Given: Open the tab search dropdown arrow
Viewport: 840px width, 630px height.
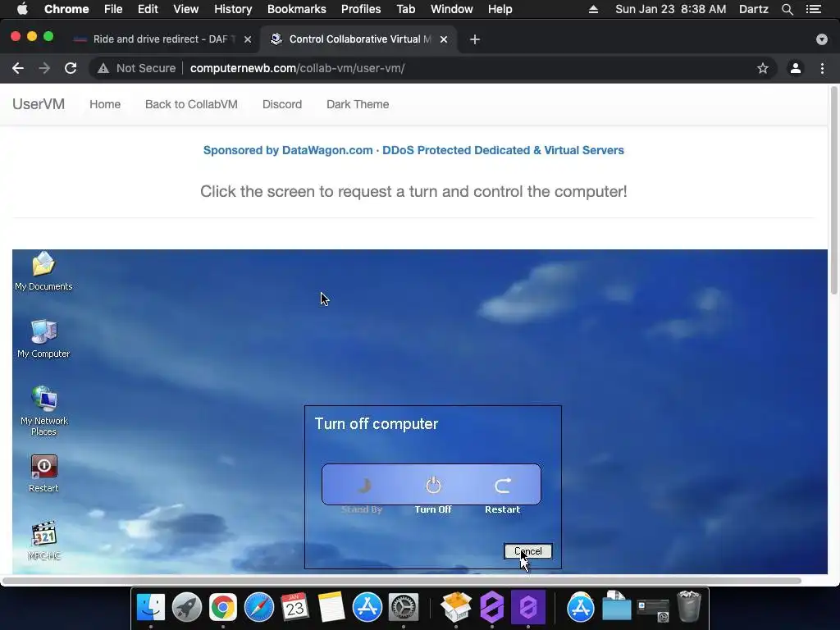Looking at the screenshot, I should [x=821, y=39].
